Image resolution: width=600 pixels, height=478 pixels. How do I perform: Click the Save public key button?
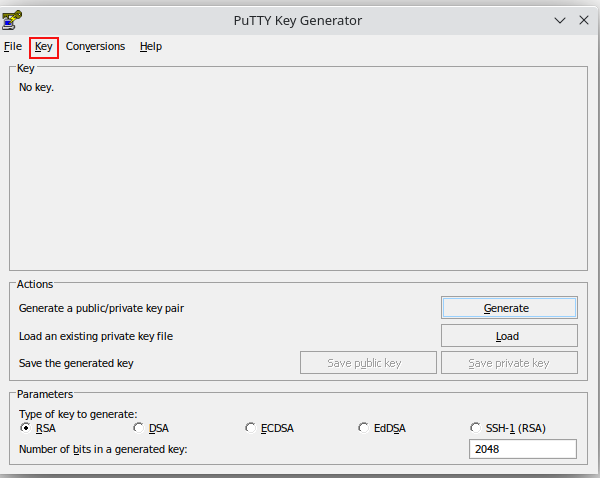(x=368, y=362)
